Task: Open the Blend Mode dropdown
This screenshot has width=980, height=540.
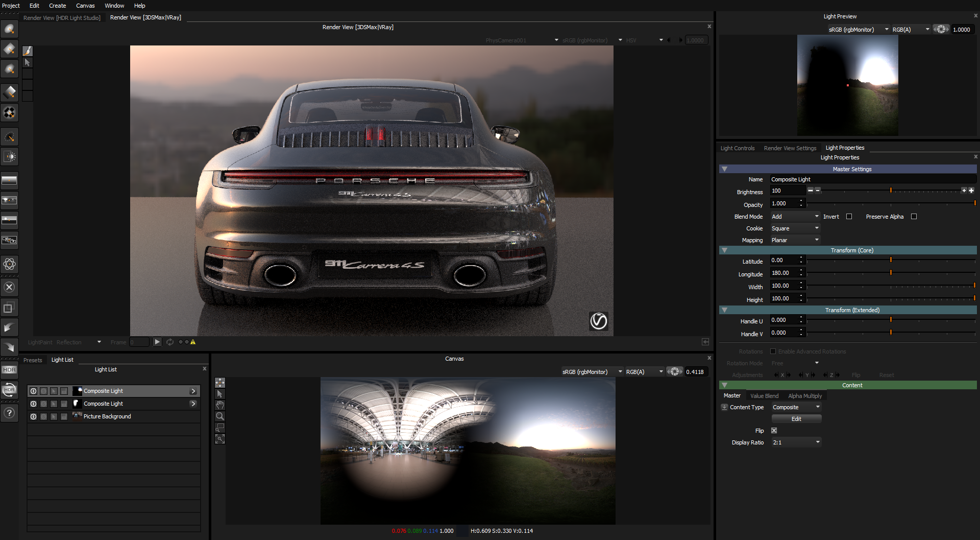Action: click(x=795, y=217)
